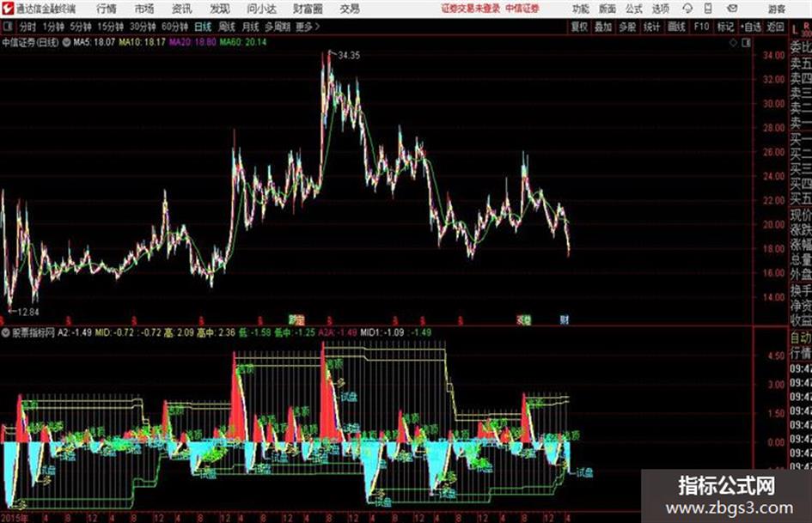Click the 高中: 2.36 indicator value

tap(216, 332)
